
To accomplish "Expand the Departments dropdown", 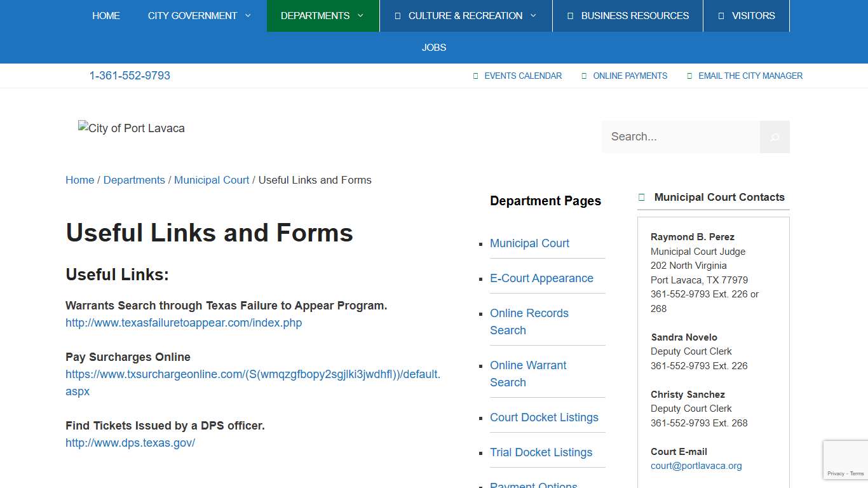I will point(361,15).
